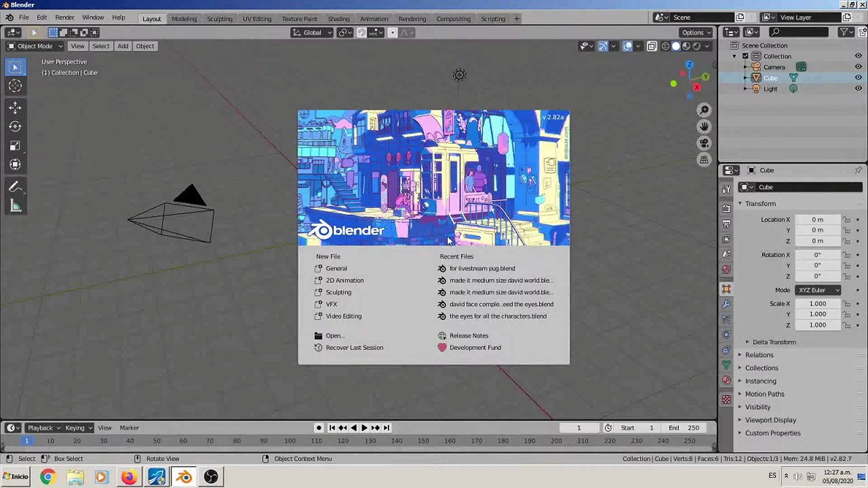This screenshot has height=488, width=868.
Task: Toggle X-ray view button
Action: (652, 46)
